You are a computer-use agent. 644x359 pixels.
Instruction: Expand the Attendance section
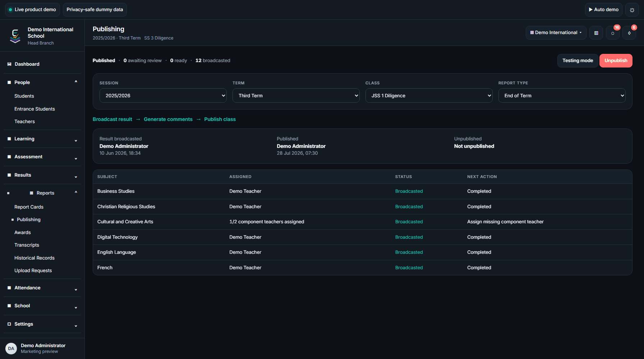[42, 288]
